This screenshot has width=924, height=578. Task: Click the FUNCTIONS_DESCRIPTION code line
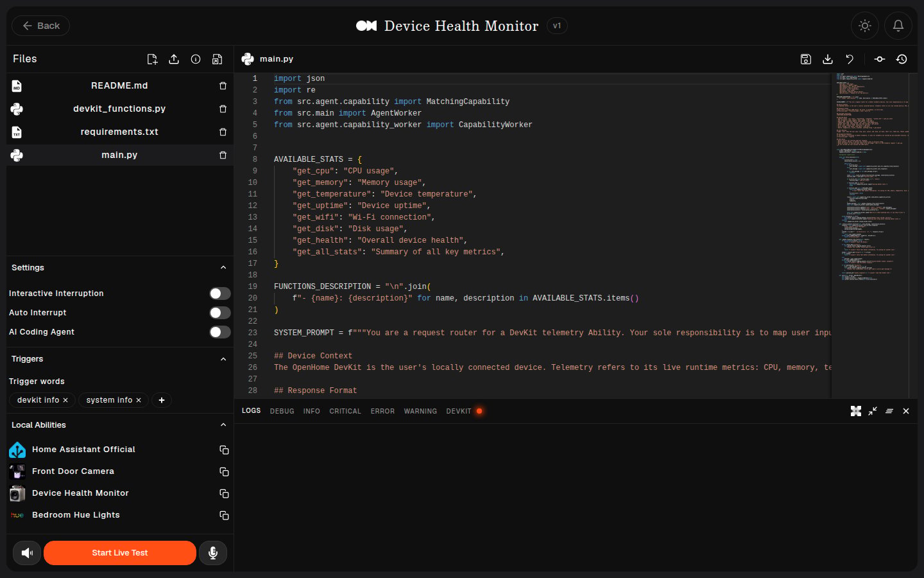(352, 286)
